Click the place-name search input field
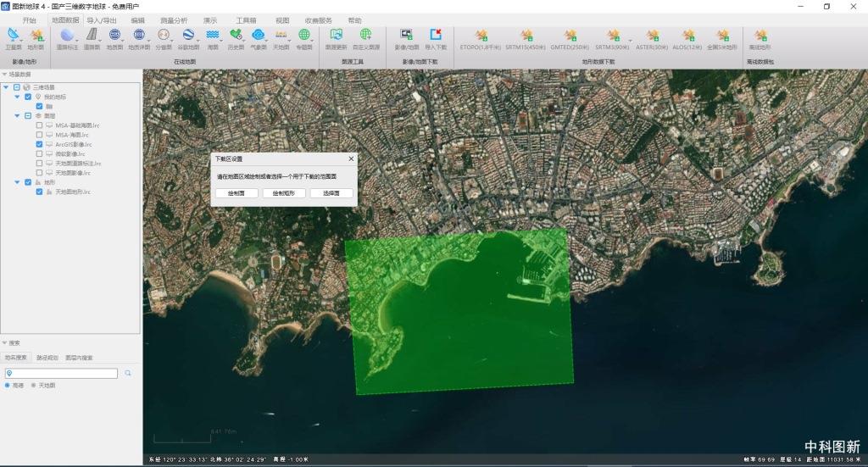The image size is (868, 467). [61, 374]
